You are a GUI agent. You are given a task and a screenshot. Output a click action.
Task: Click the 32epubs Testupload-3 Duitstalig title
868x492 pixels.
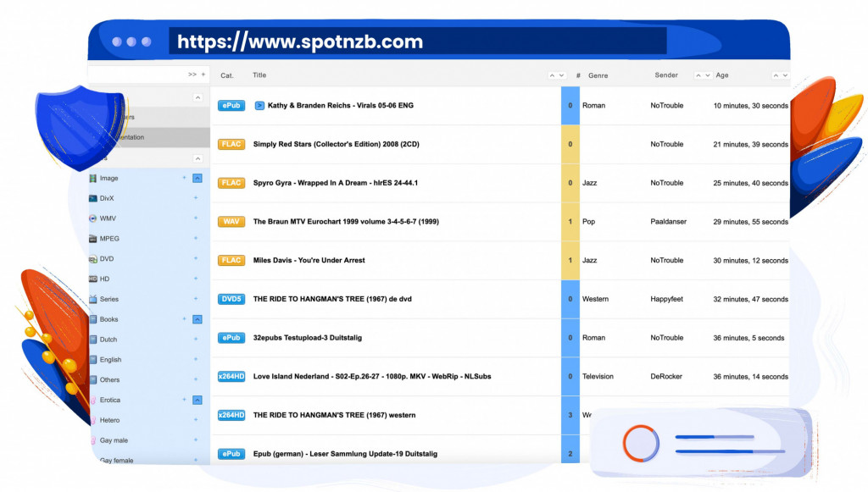[x=307, y=337]
